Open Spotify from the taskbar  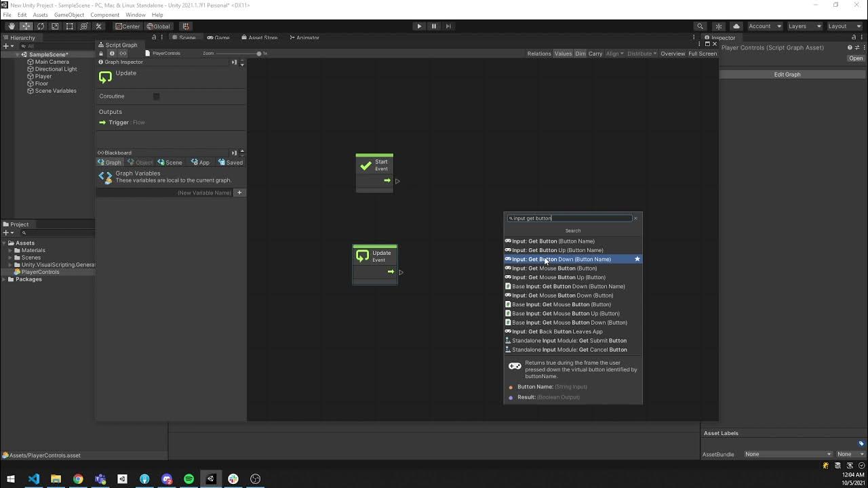(x=189, y=479)
